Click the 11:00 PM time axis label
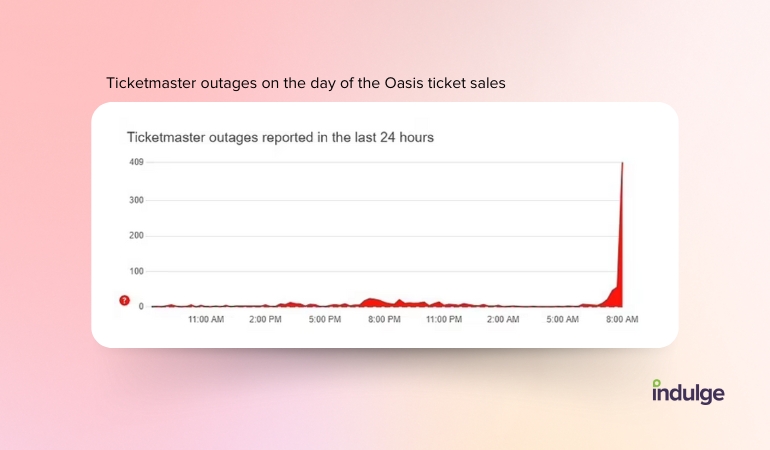Screen dimensions: 770x450 444,319
